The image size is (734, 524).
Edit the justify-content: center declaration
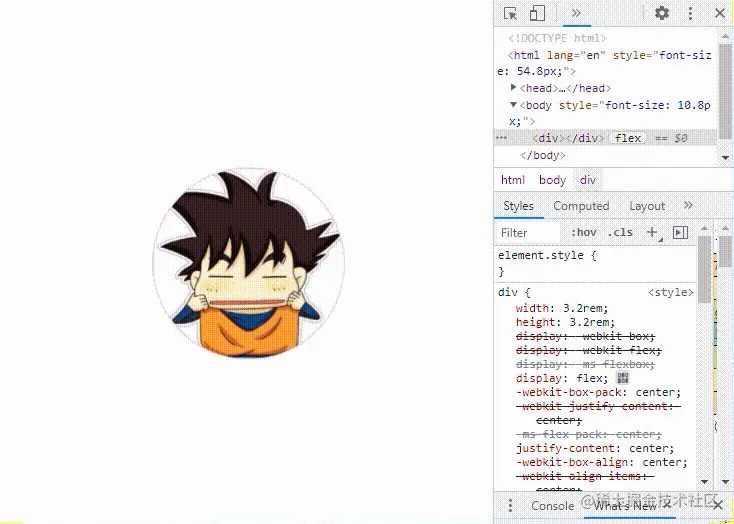click(x=595, y=448)
